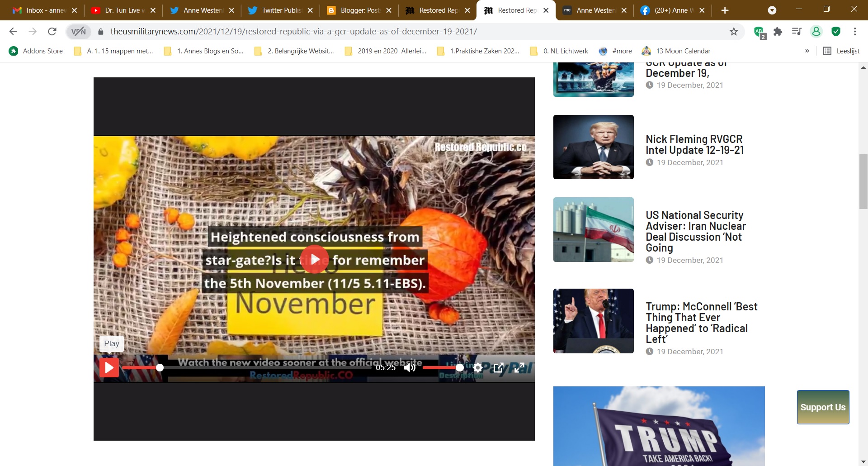
Task: Open the AB ad blocker extension
Action: point(759,32)
